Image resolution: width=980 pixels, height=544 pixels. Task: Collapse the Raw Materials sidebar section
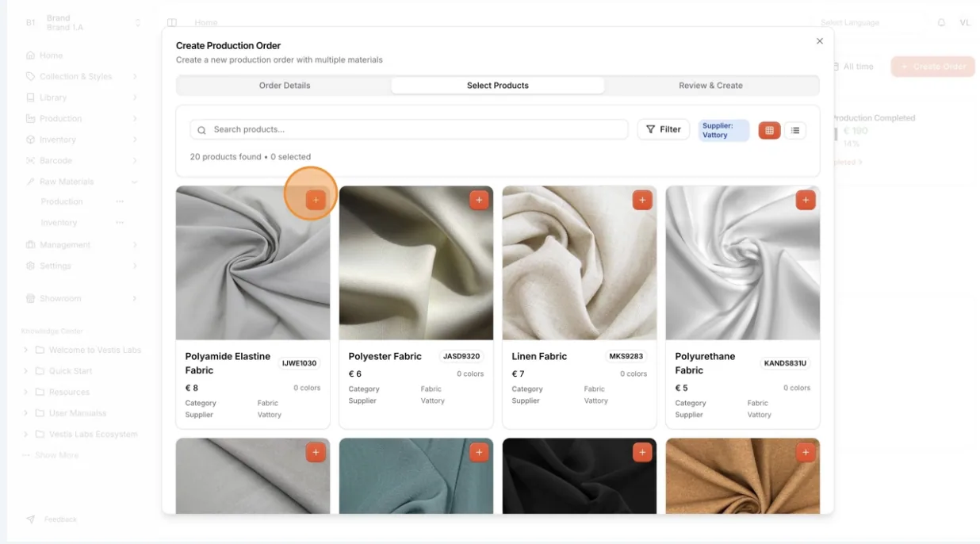pos(82,182)
